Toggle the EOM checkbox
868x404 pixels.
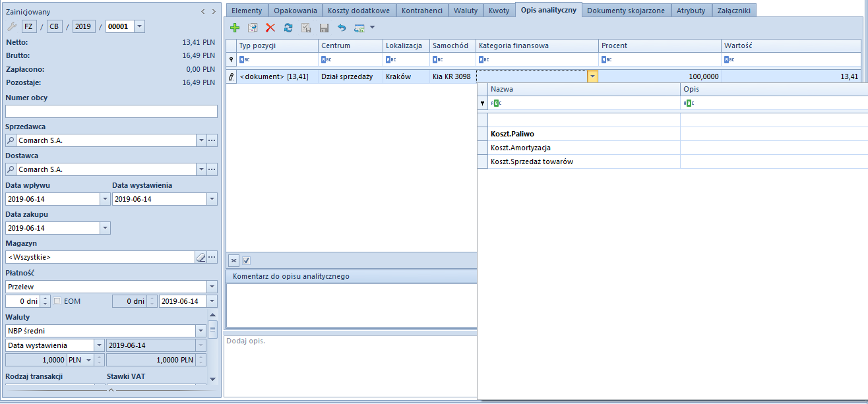57,301
